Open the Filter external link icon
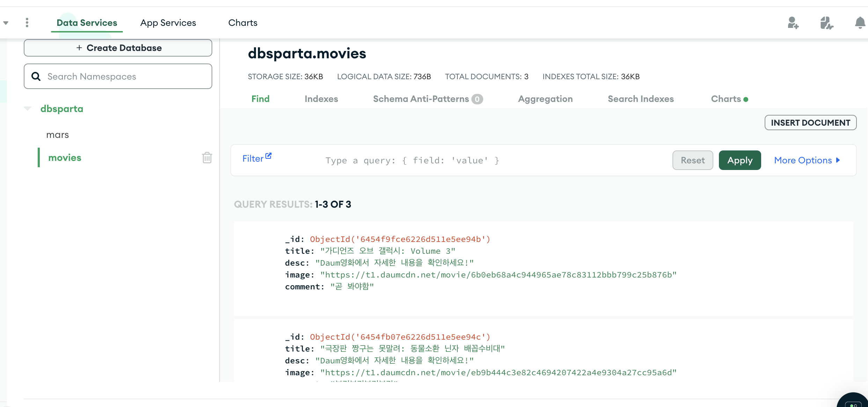 click(x=269, y=156)
